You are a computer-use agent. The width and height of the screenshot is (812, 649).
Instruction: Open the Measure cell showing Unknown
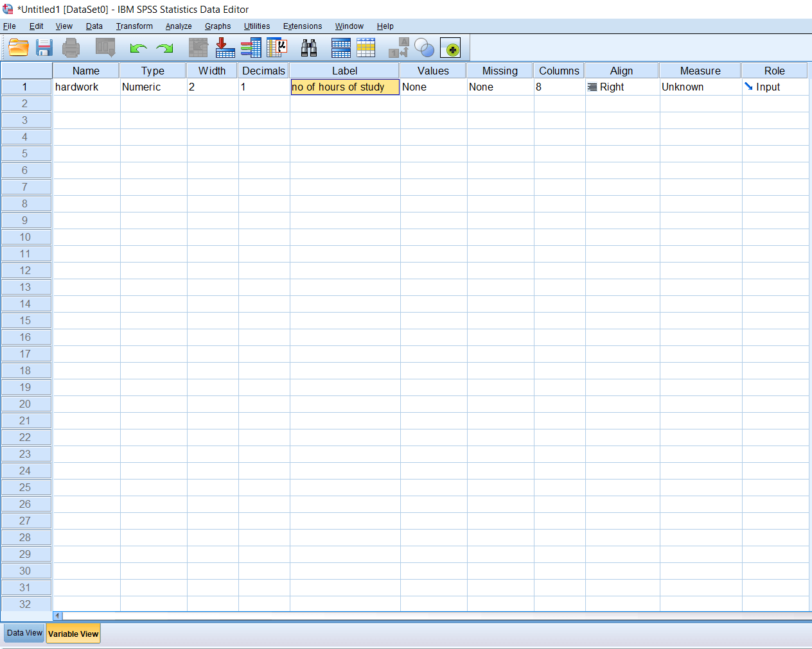700,87
